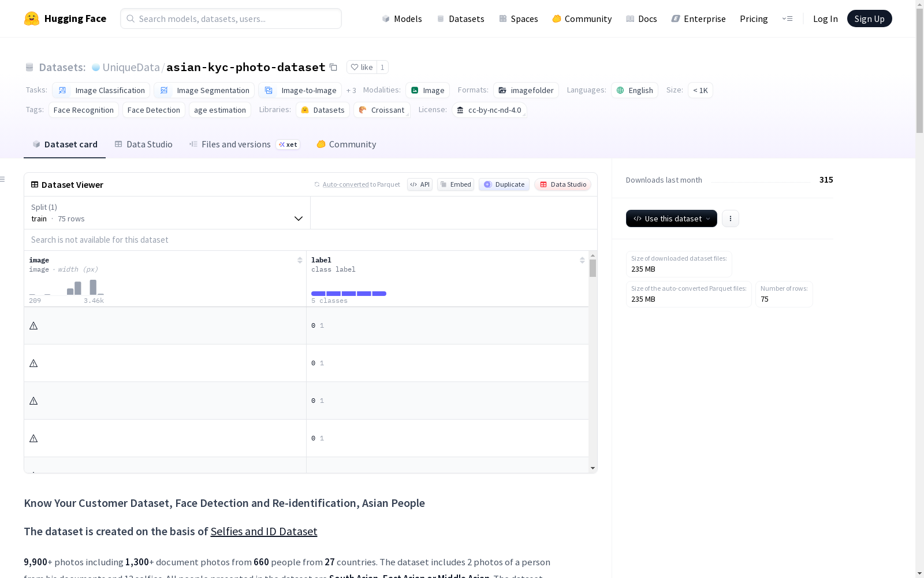924x578 pixels.
Task: Select the Dataset card tab
Action: coord(65,144)
